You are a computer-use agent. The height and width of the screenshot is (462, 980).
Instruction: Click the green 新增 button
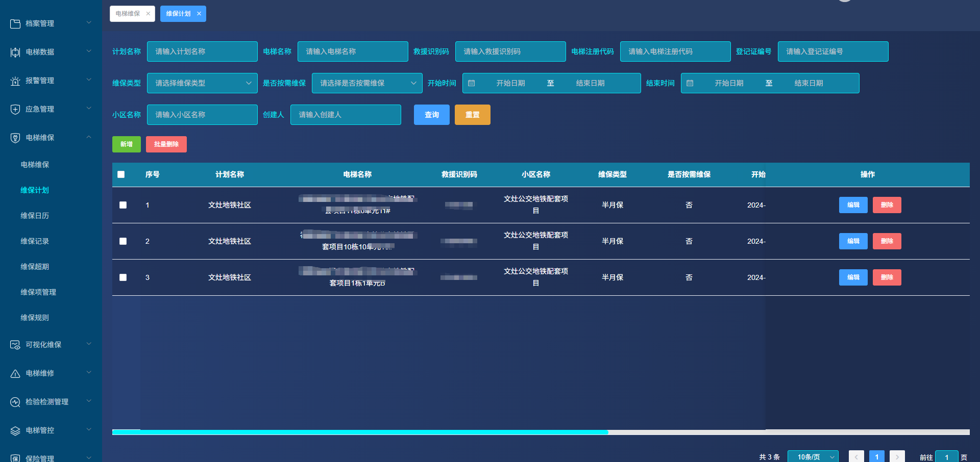[x=126, y=144]
